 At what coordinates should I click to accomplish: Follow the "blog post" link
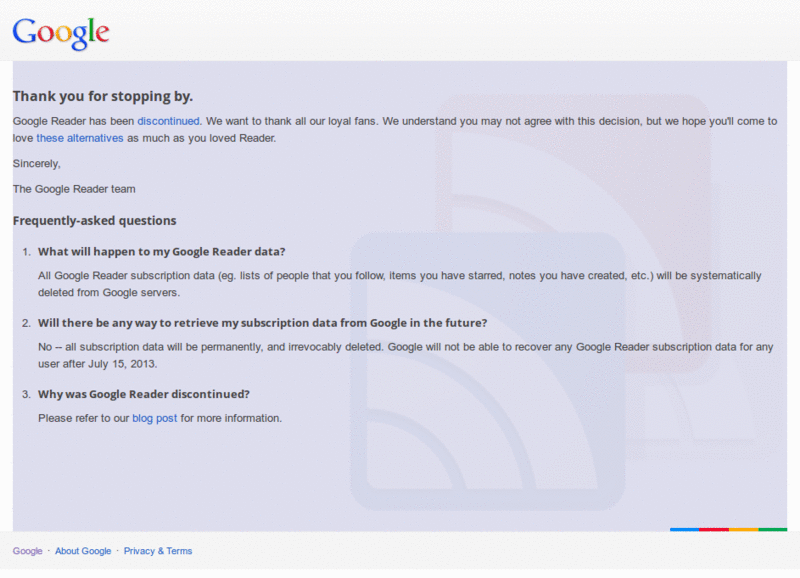(155, 418)
